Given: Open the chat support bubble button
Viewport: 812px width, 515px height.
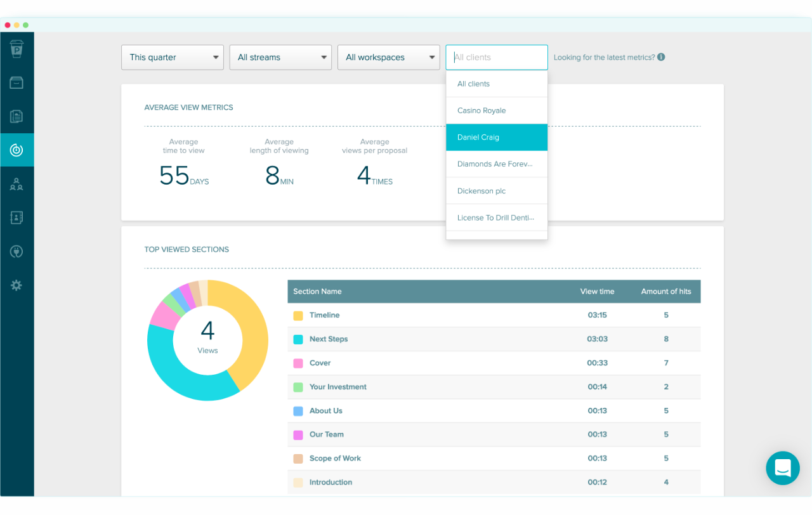Looking at the screenshot, I should click(782, 468).
